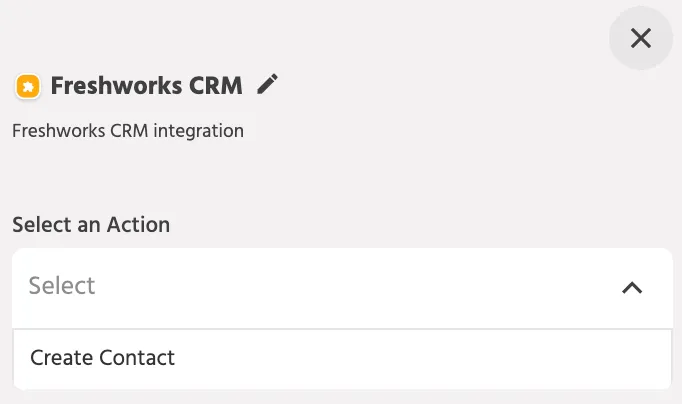
Task: Click the Select placeholder in the action field
Action: 62,286
